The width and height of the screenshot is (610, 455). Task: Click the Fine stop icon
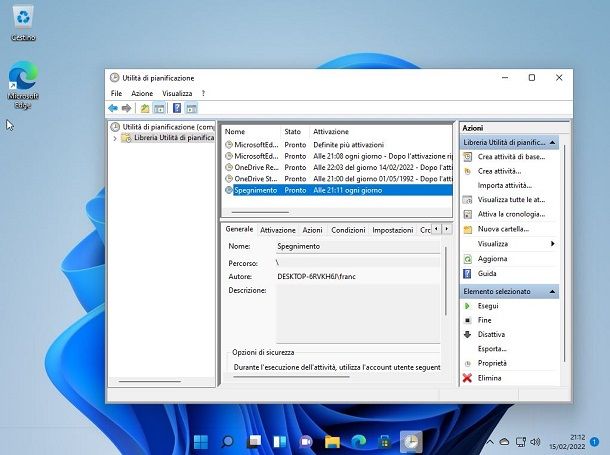[467, 320]
